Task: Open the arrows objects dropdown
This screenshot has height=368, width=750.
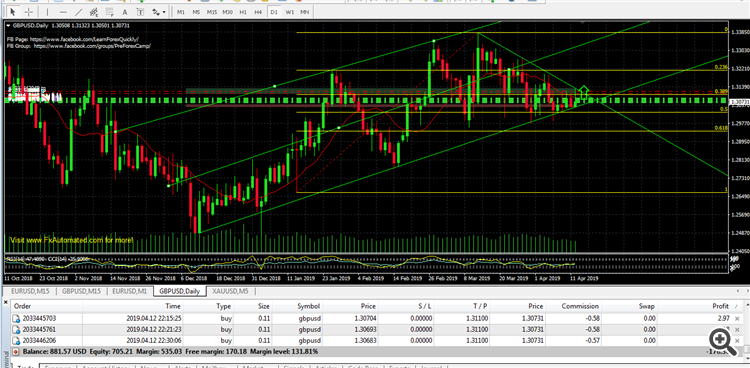Action: tap(159, 12)
